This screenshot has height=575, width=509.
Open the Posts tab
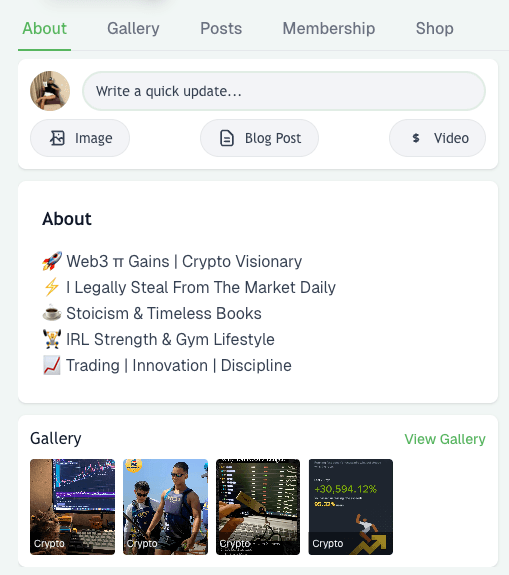pyautogui.click(x=221, y=29)
